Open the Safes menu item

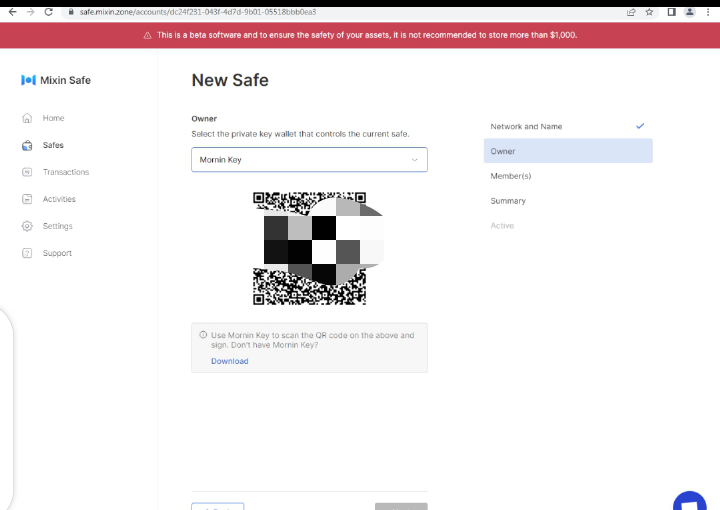pyautogui.click(x=53, y=145)
